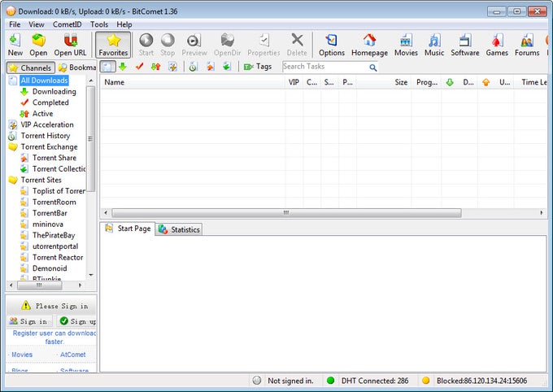Image resolution: width=553 pixels, height=392 pixels.
Task: Open mininova site entry
Action: tap(48, 224)
